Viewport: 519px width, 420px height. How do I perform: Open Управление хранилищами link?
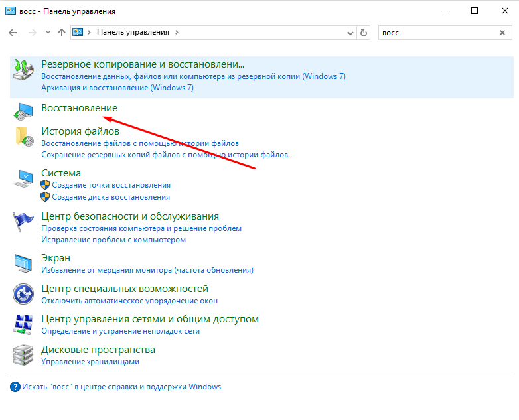pos(90,362)
